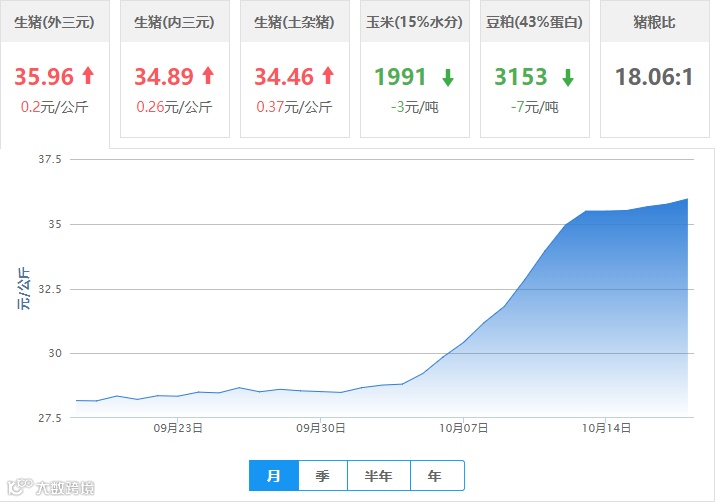The height and width of the screenshot is (502, 715).
Task: Open the 豆粕(43%蛋白) price card
Action: 534,69
